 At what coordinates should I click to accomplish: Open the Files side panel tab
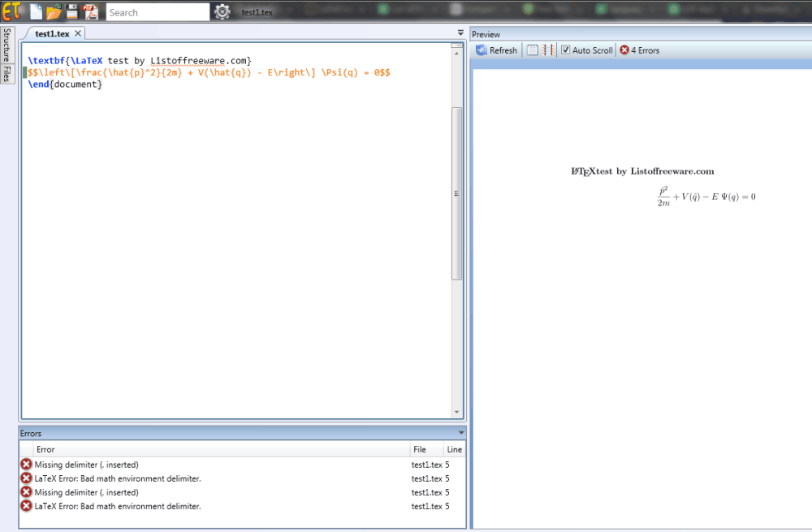[6, 74]
